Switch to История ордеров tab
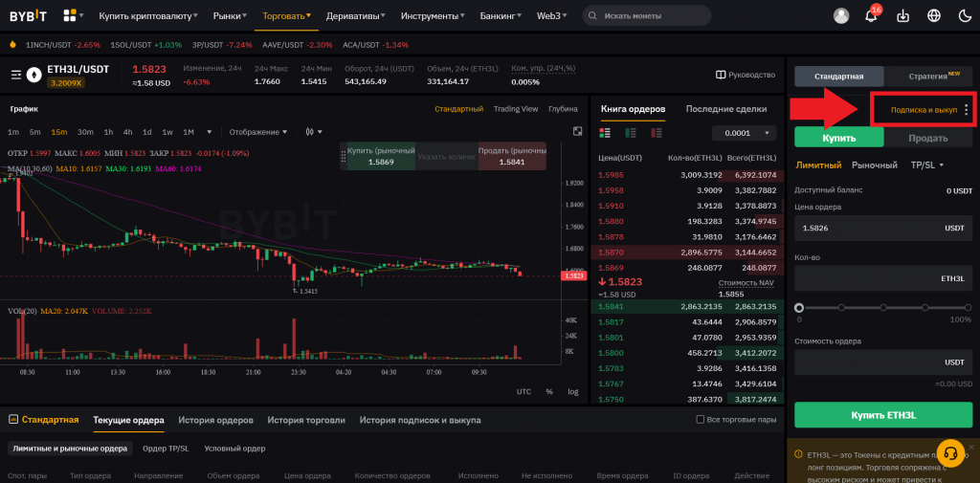This screenshot has width=980, height=483. coord(215,420)
